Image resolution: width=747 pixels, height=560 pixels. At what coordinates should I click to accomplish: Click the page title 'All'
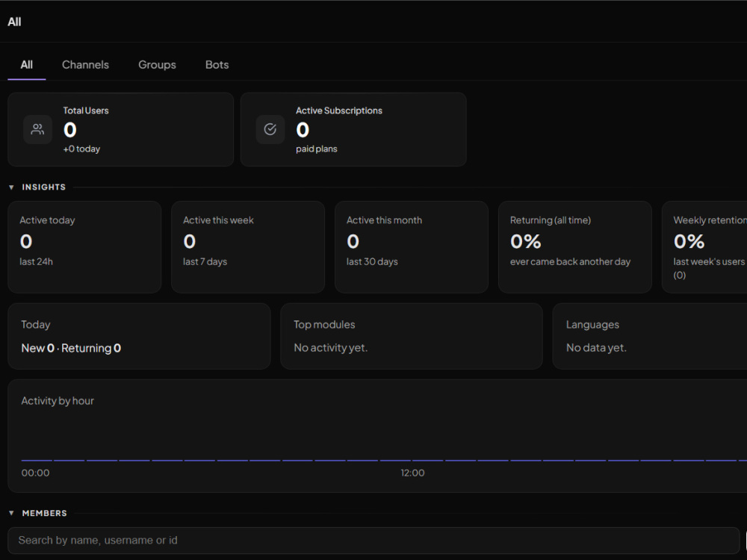click(14, 22)
